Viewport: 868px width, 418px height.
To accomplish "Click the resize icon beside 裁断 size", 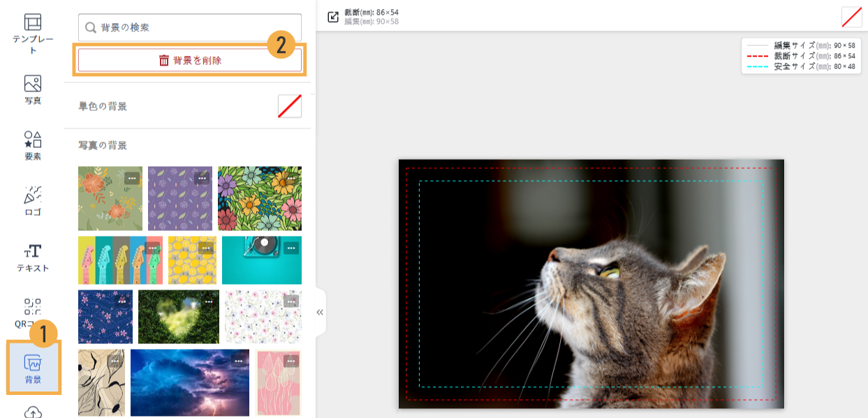I will coord(333,17).
